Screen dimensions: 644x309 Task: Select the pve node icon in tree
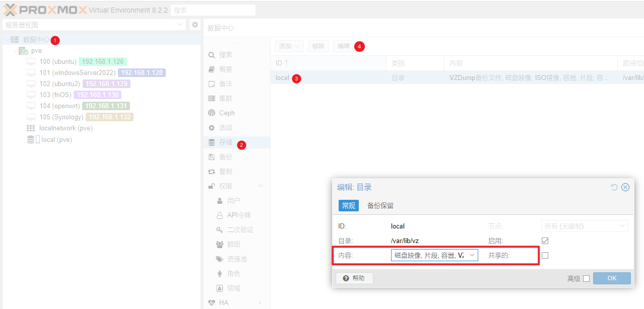coord(24,51)
